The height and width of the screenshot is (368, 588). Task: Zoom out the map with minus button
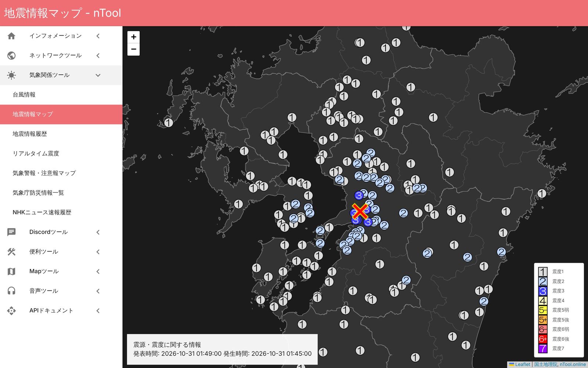click(133, 49)
